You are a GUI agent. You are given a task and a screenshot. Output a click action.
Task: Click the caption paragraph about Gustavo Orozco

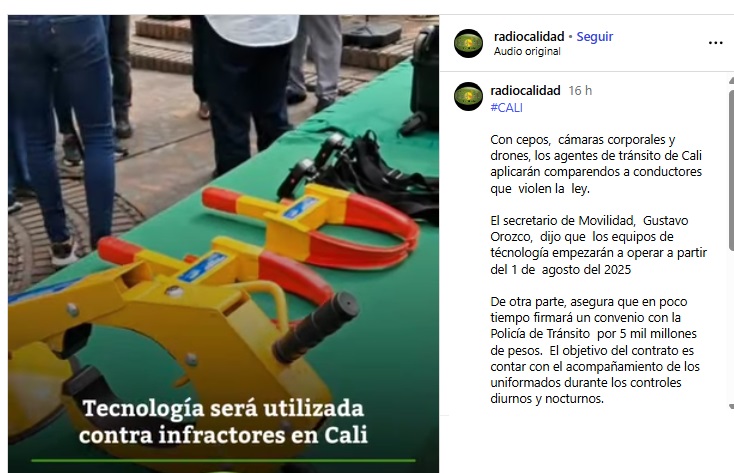tap(598, 245)
